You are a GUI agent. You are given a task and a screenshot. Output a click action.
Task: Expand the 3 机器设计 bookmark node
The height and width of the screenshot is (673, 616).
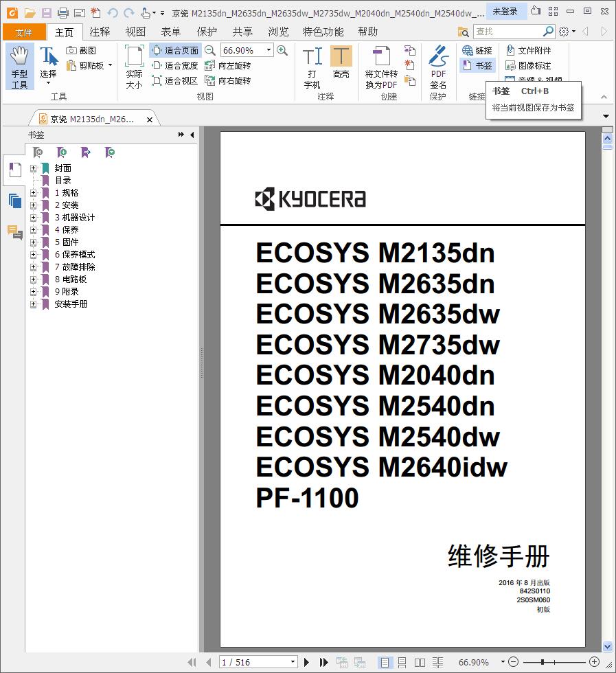[33, 218]
